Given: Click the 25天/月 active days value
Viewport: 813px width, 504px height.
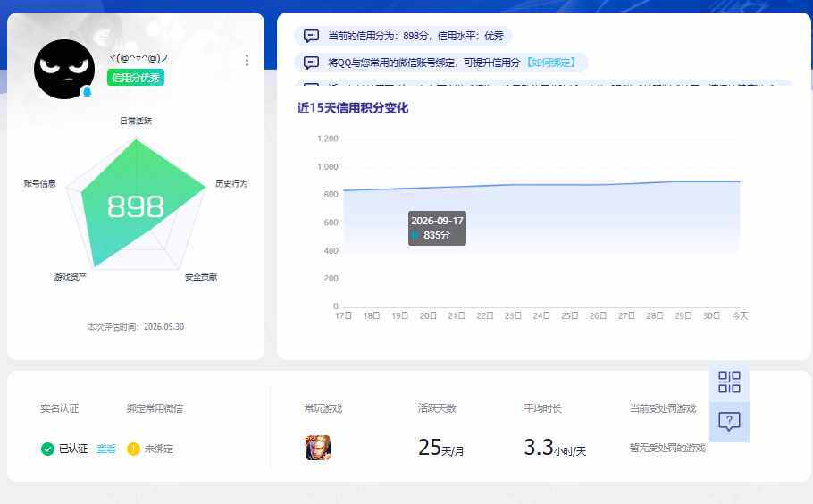Looking at the screenshot, I should 440,448.
